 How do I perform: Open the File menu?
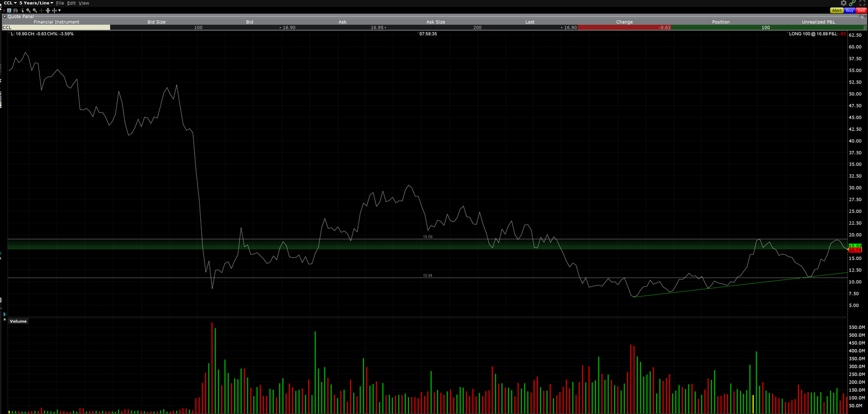(60, 3)
